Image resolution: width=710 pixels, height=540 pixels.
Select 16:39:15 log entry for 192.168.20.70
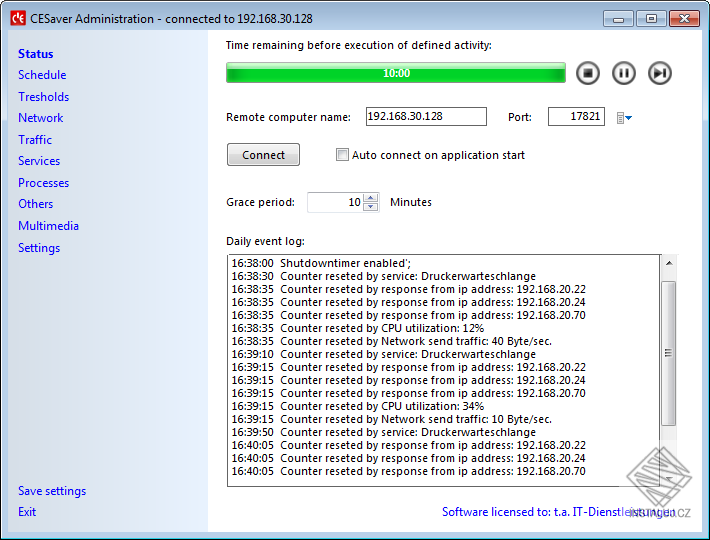[x=408, y=393]
